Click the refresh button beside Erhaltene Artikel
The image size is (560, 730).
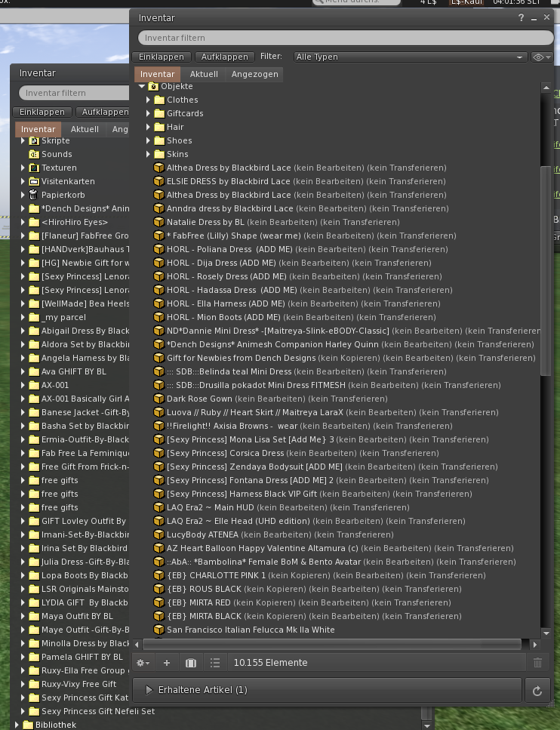point(537,691)
